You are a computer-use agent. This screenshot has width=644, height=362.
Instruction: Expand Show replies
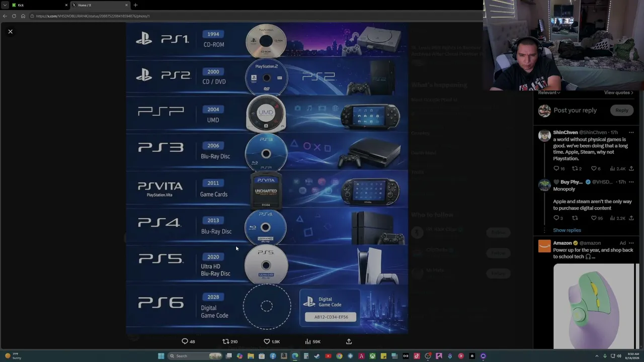[x=567, y=230]
